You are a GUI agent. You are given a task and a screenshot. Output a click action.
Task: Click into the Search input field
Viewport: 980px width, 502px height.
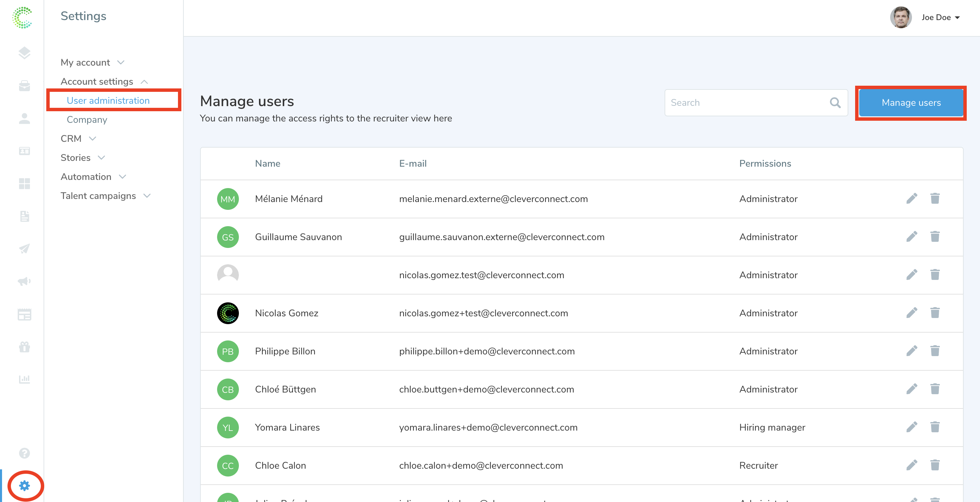(746, 103)
